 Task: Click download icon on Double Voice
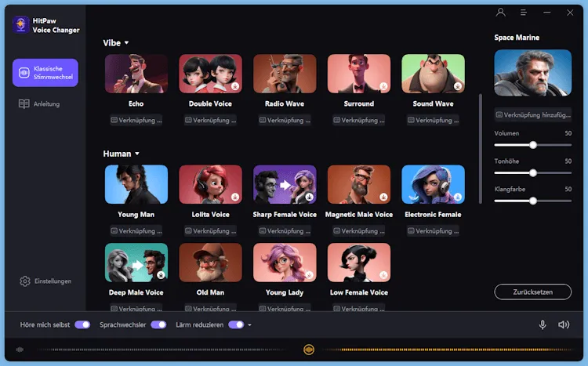[235, 86]
